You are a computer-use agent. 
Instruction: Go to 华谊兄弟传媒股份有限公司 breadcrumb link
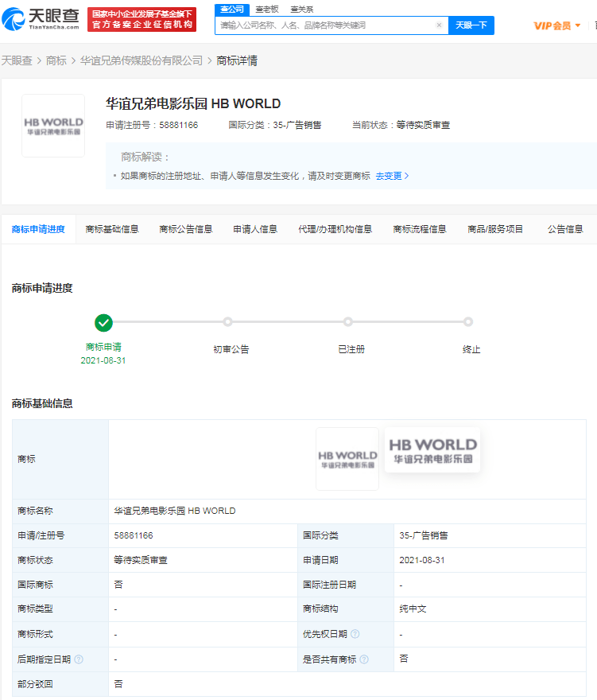(x=141, y=60)
